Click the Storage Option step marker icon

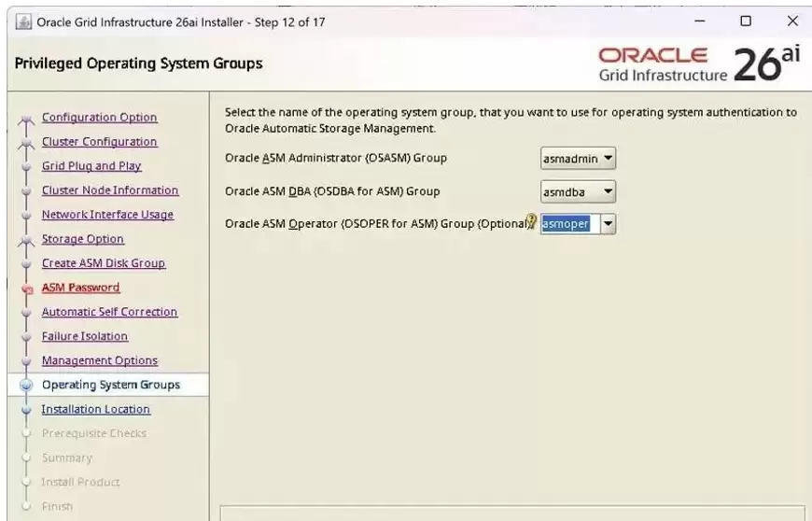[x=26, y=241]
